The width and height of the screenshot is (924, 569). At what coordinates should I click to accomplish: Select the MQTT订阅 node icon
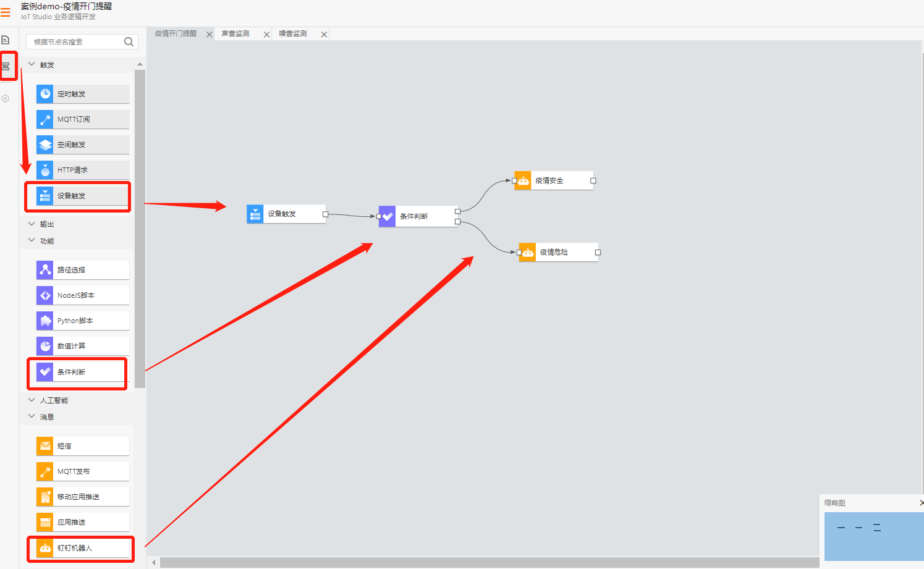(x=45, y=119)
